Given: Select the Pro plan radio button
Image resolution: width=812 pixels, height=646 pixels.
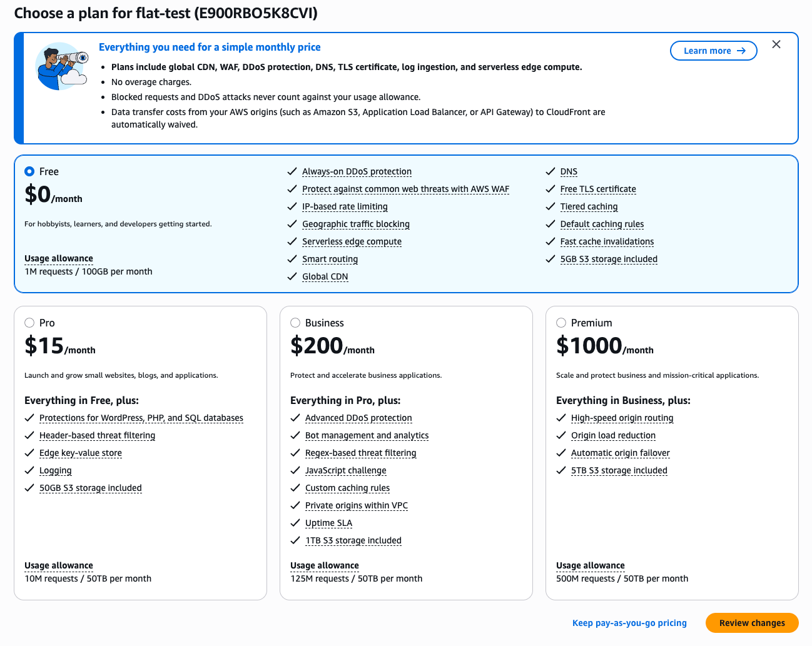Looking at the screenshot, I should (29, 323).
